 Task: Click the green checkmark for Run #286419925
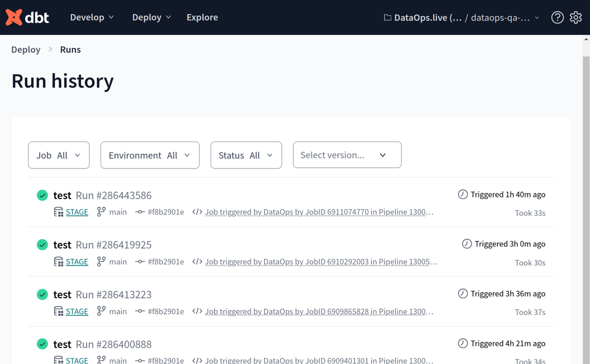tap(43, 245)
